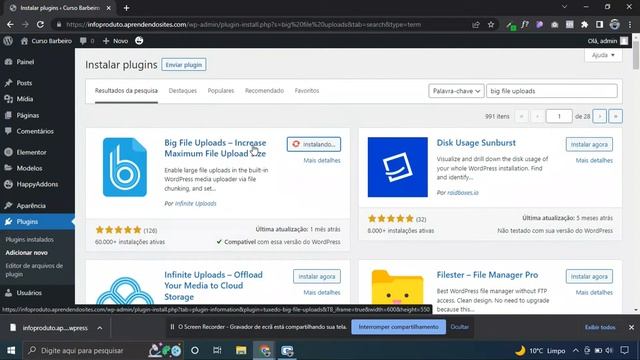Install Filester File Manager Pro now
640x360 pixels.
[x=589, y=276]
